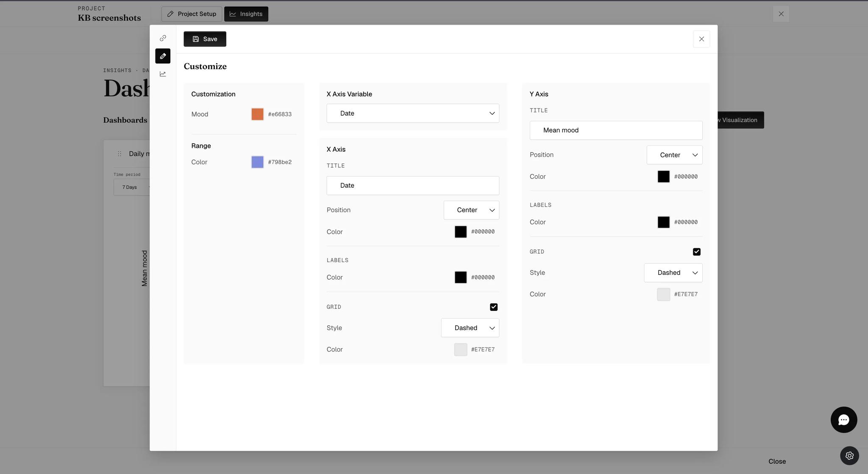The image size is (868, 474).
Task: Open the X Axis grid Style dropdown
Action: [x=470, y=328]
